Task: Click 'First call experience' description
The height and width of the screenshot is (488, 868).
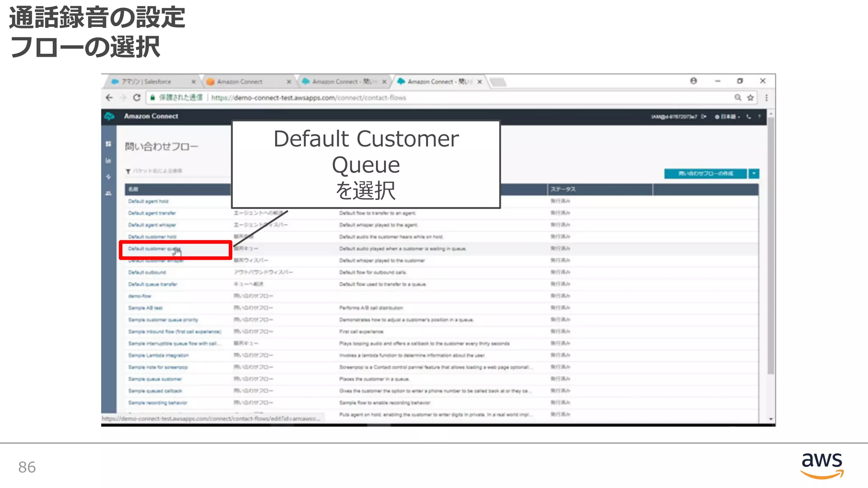Action: point(361,332)
